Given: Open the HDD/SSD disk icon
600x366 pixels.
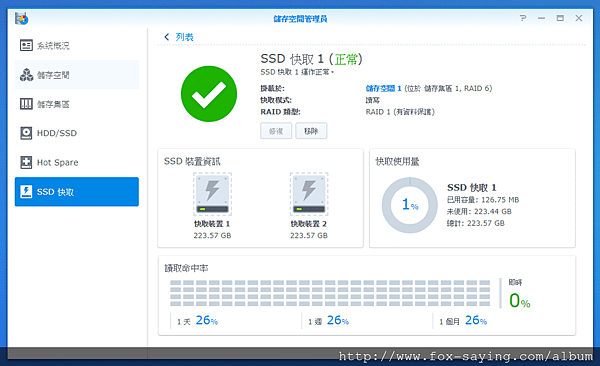Looking at the screenshot, I should (x=26, y=133).
